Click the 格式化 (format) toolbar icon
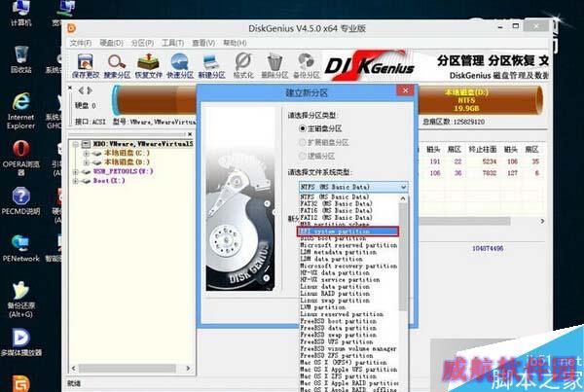Image resolution: width=584 pixels, height=392 pixels. pos(243,65)
